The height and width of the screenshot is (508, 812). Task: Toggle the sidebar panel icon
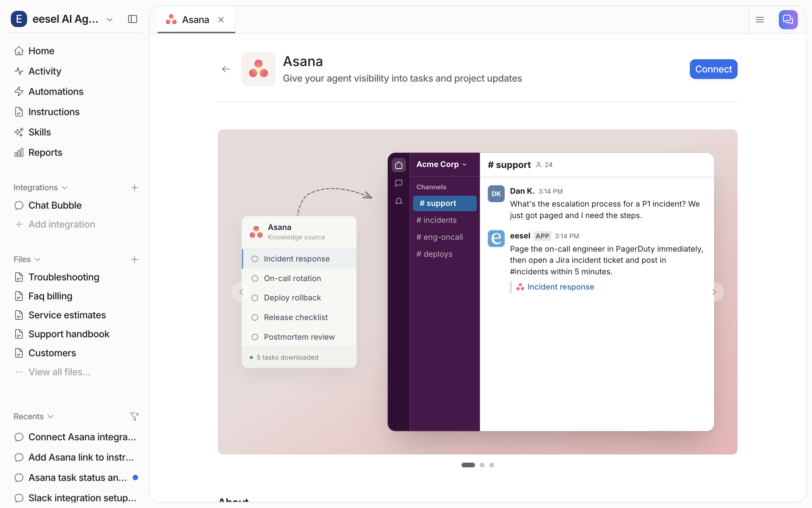[x=133, y=19]
